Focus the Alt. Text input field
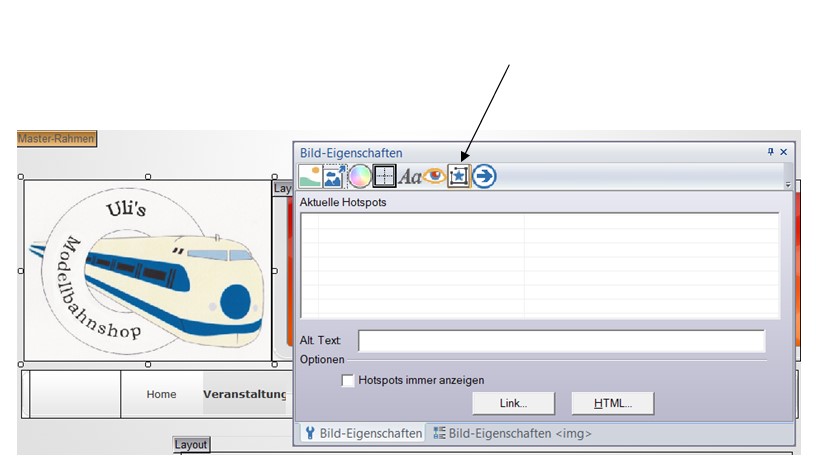This screenshot has height=467, width=816. point(562,340)
